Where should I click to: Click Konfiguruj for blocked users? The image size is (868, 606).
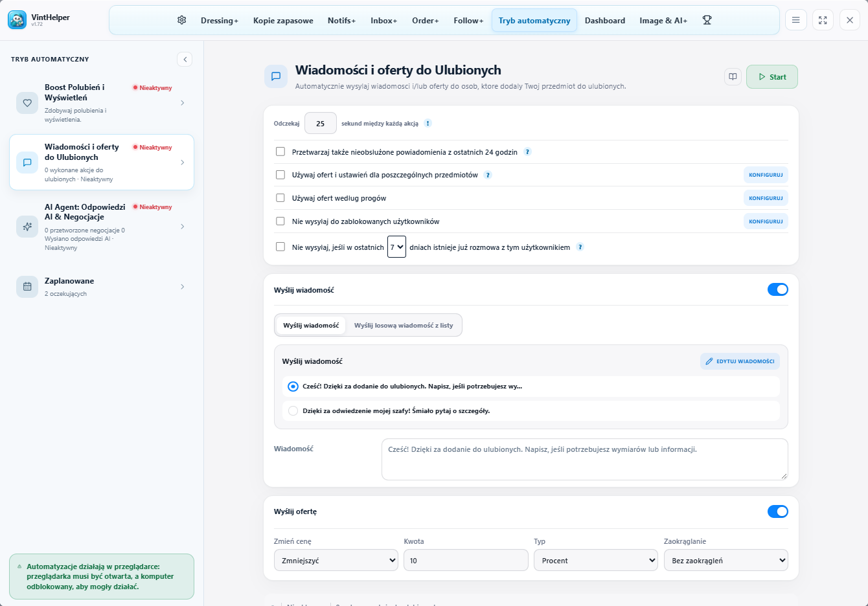coord(766,221)
